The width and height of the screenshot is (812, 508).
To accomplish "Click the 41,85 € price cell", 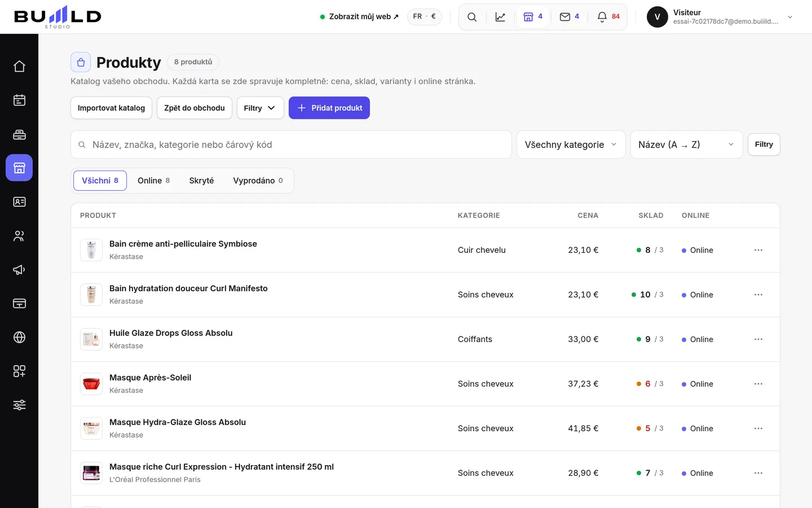I will (x=583, y=428).
